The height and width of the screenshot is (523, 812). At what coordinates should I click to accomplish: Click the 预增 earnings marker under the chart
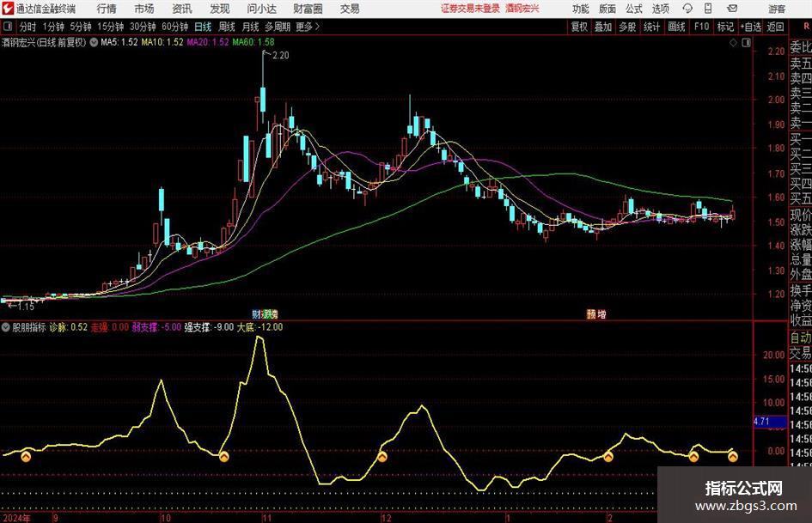click(596, 313)
